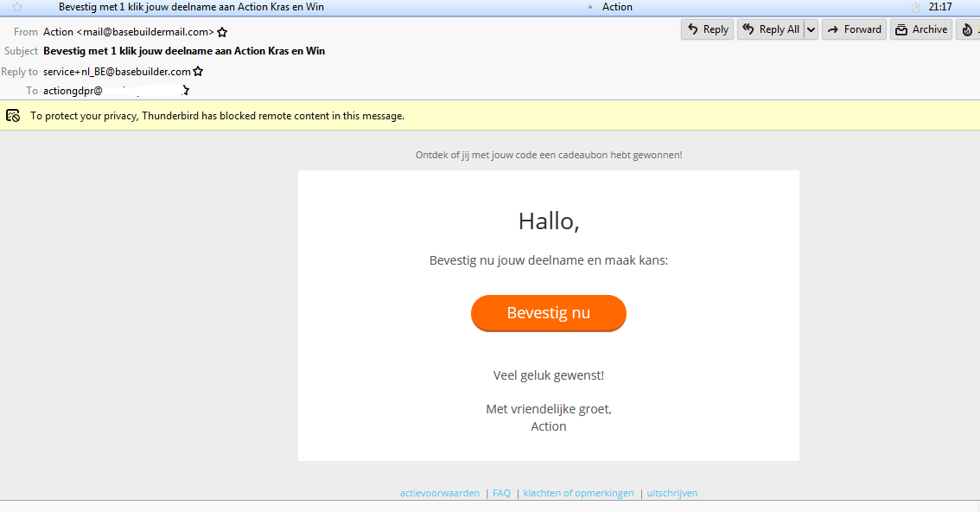Click the star next to sender address
The width and height of the screenshot is (980, 512).
click(222, 32)
